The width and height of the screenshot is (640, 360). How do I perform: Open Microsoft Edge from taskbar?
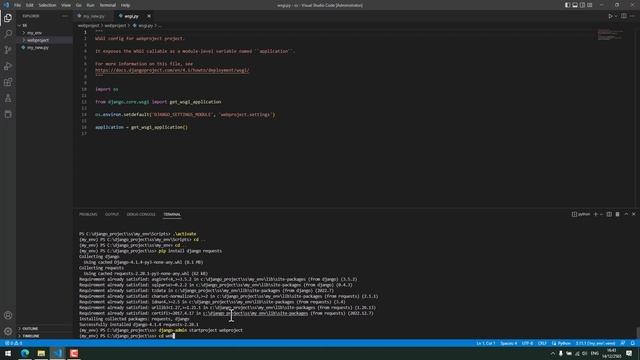coord(25,353)
